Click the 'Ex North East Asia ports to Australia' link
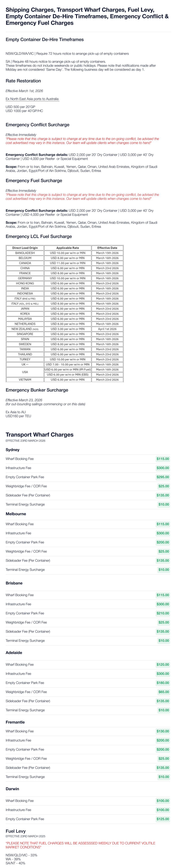The height and width of the screenshot is (868, 185). click(32, 99)
